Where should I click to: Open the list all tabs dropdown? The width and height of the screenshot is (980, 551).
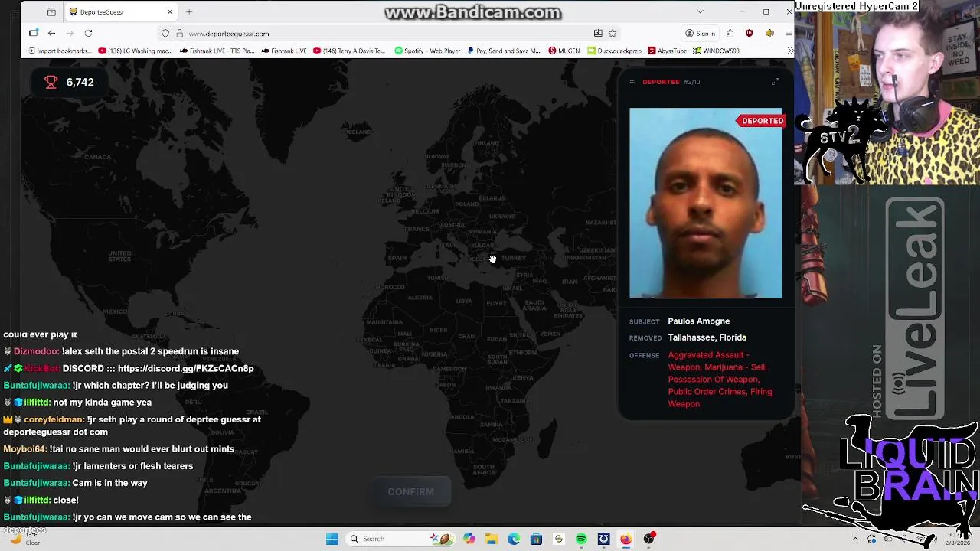(700, 12)
